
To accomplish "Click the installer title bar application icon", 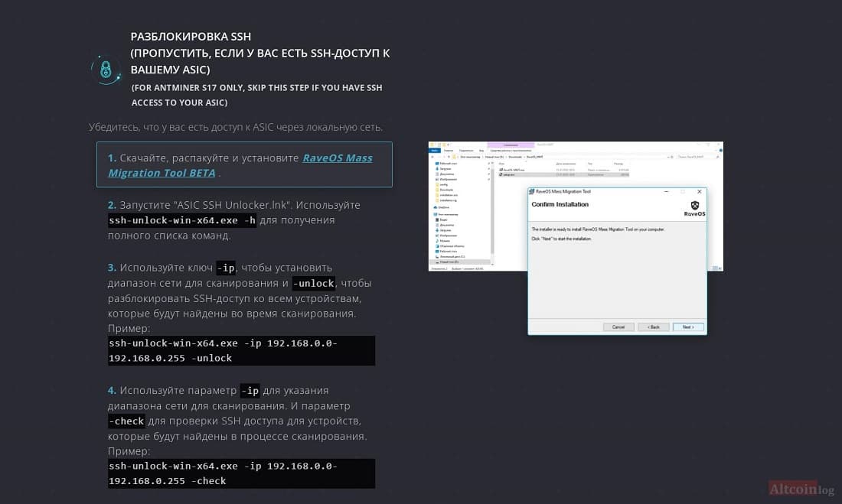I will click(x=532, y=192).
